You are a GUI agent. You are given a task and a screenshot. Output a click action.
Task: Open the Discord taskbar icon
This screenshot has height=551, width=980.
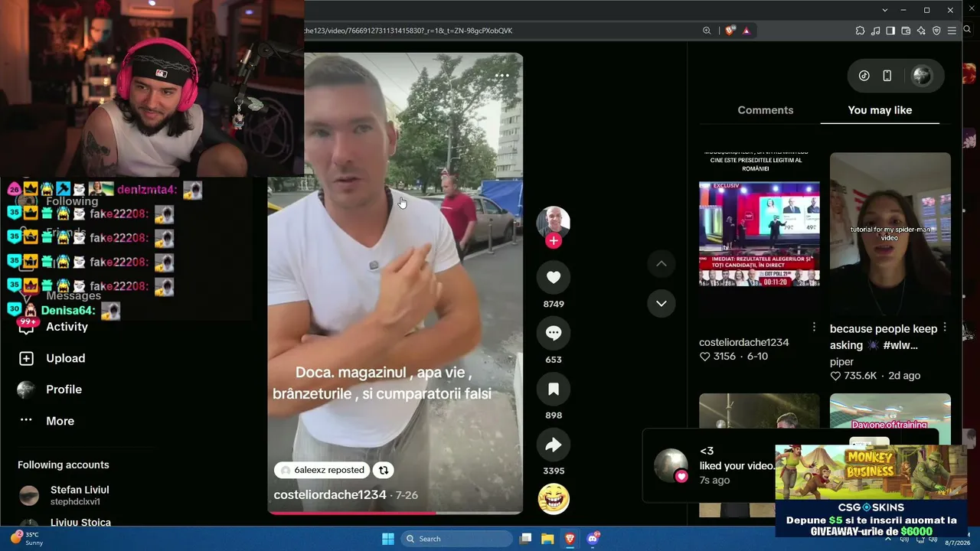point(593,539)
